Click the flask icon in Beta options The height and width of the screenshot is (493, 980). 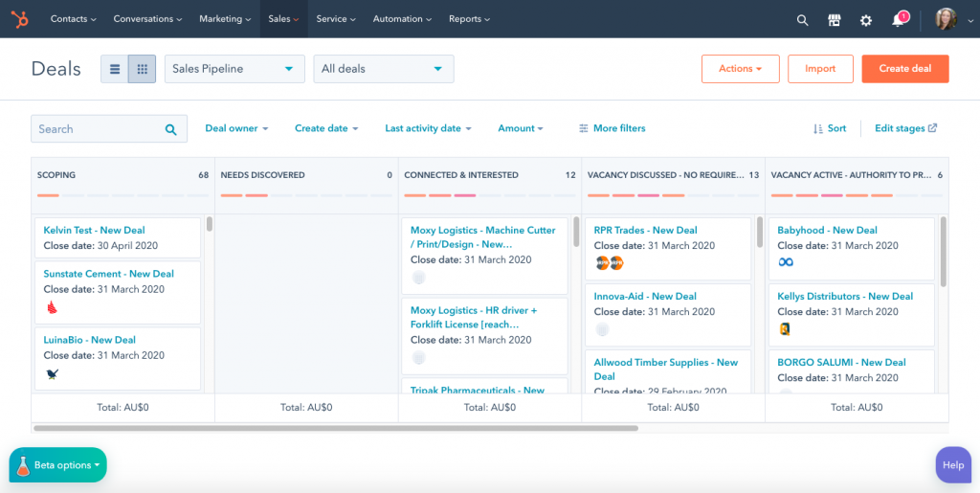(23, 465)
